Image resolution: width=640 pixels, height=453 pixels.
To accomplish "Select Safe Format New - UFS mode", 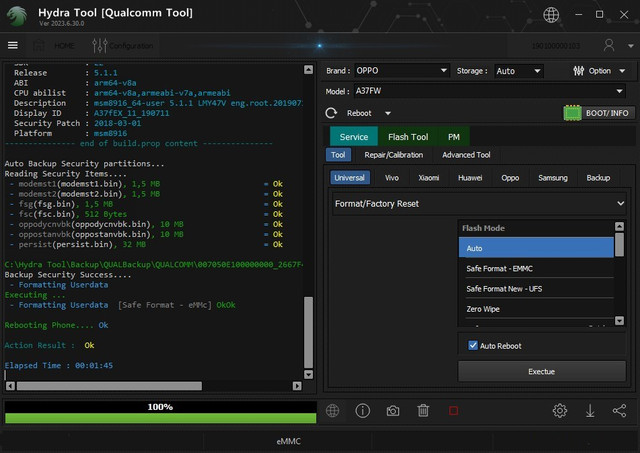I will 536,289.
